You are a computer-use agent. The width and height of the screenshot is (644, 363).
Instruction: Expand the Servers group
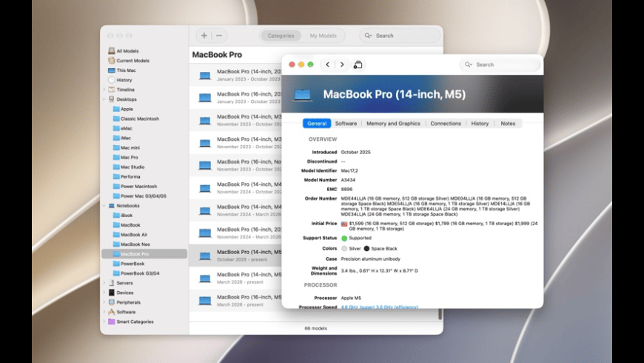104,283
